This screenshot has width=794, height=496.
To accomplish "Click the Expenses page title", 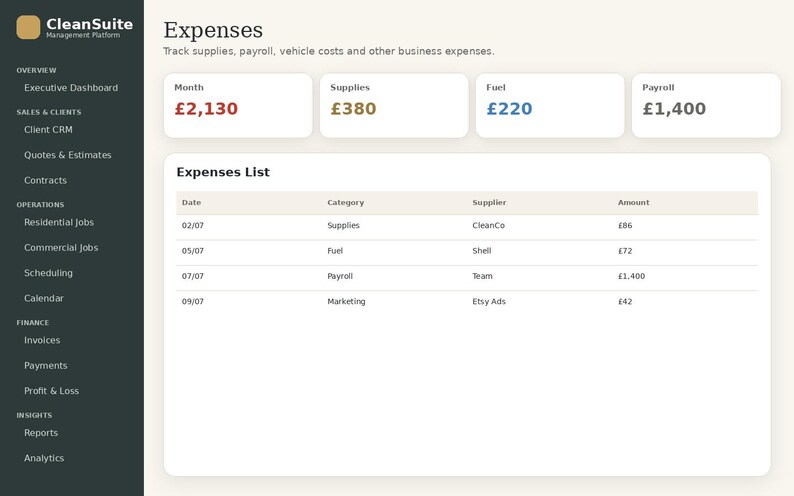I will pyautogui.click(x=213, y=30).
